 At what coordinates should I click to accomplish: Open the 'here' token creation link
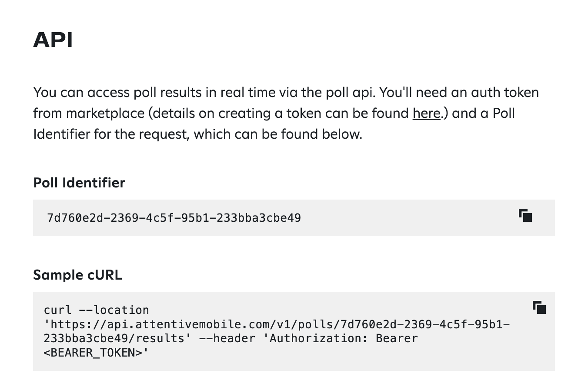tap(426, 113)
